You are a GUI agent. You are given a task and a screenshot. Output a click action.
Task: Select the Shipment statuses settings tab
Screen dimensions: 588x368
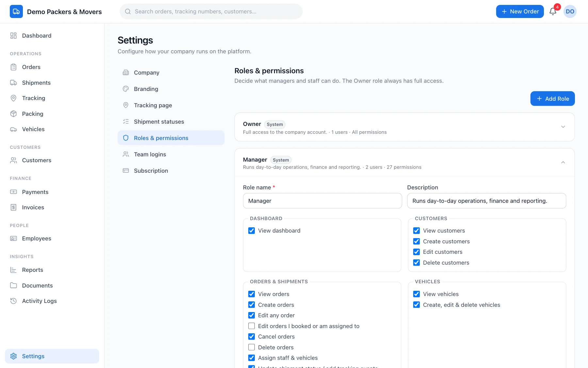click(171, 122)
